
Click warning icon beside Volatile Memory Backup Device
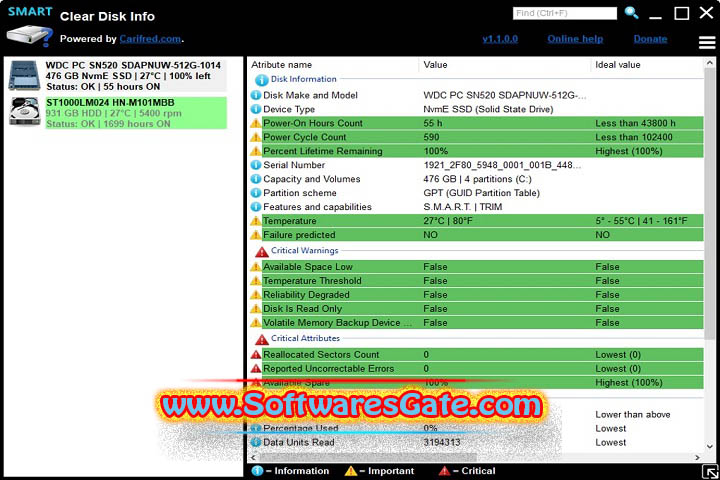coord(256,323)
